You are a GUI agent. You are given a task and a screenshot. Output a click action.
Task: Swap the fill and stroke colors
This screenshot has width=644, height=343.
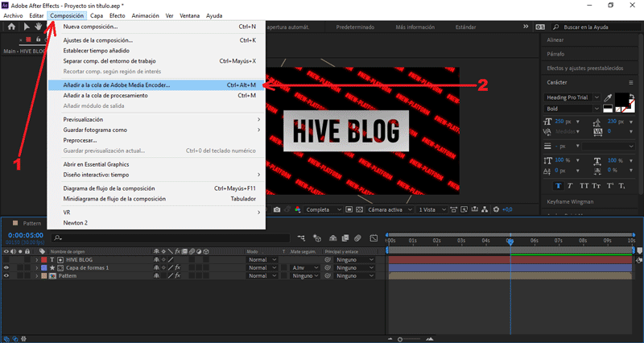point(632,97)
